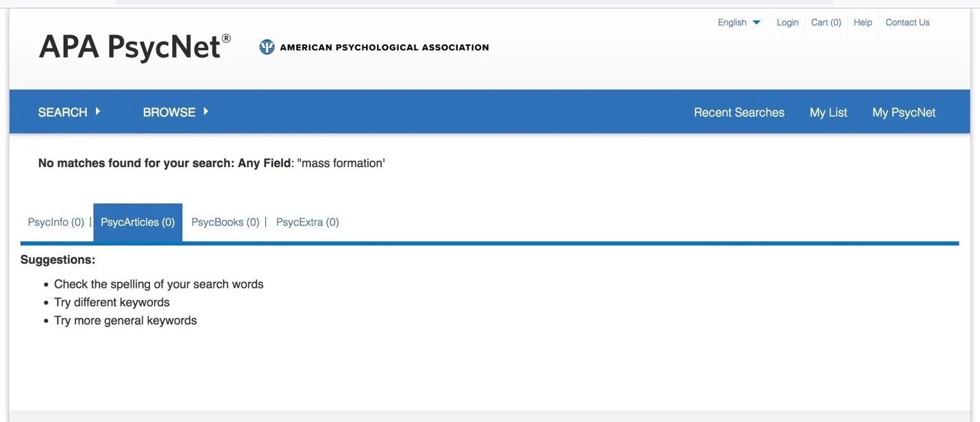Image resolution: width=980 pixels, height=422 pixels.
Task: Click the American Psychological Association emblem icon
Action: coord(267,47)
